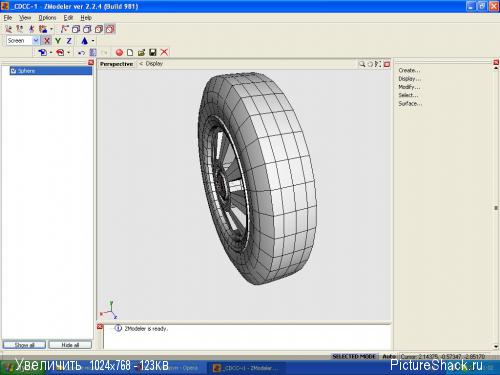Toggle the X axis constraint button

47,41
